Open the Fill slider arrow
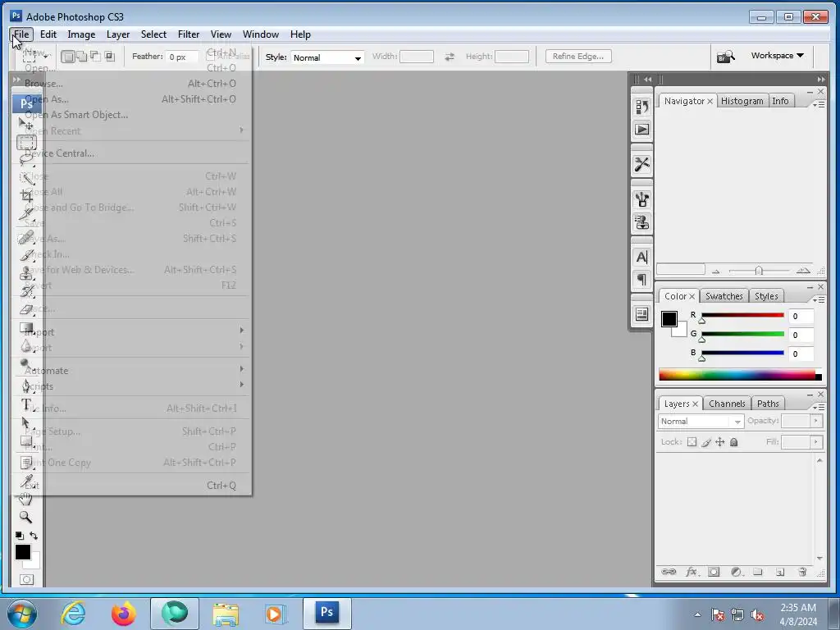 816,442
